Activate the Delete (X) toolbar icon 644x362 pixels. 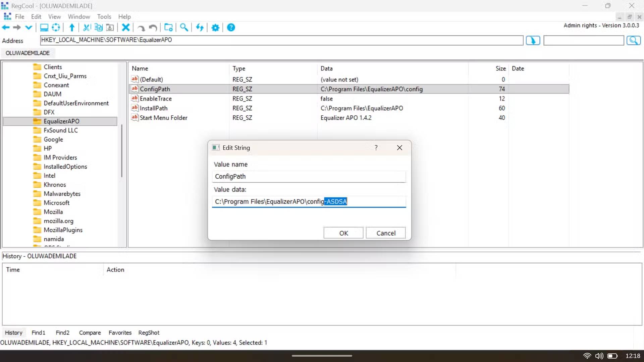pos(126,27)
